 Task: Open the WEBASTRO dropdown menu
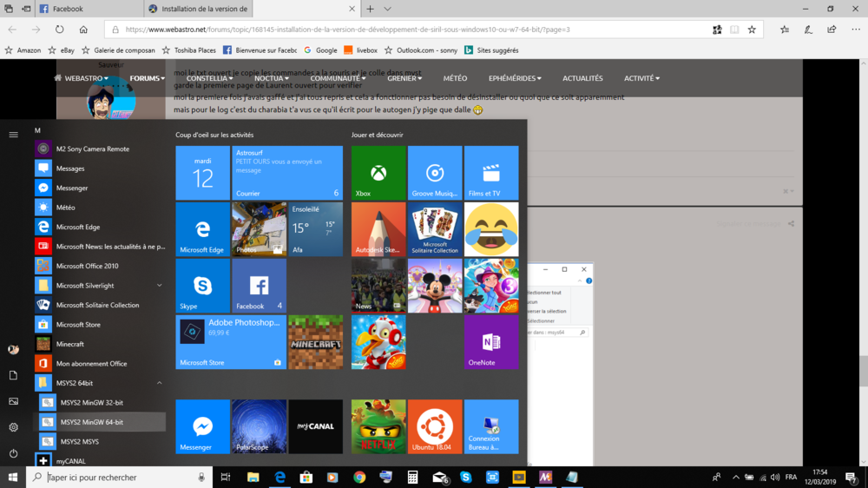click(82, 79)
